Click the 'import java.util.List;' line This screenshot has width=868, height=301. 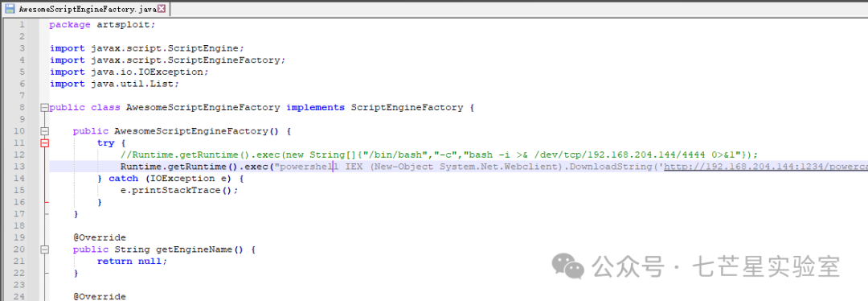point(115,84)
